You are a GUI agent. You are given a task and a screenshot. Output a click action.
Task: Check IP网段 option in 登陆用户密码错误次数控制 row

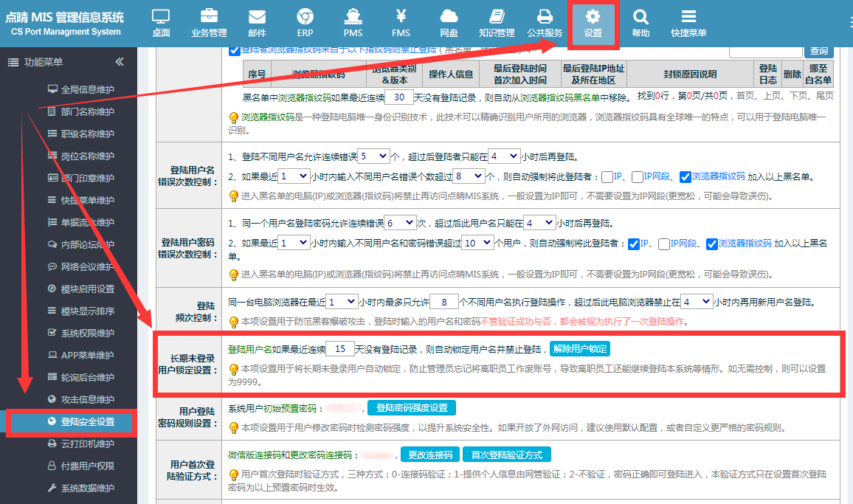pyautogui.click(x=663, y=244)
